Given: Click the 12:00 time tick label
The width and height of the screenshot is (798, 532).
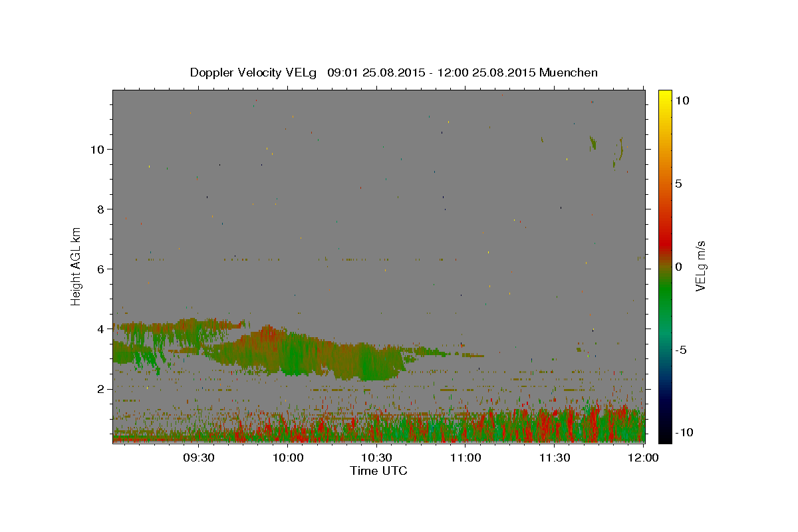Looking at the screenshot, I should 644,458.
